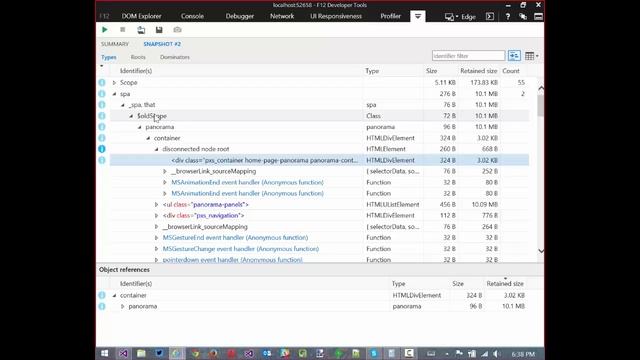Click the first MSAnimationEnd event handler link
The image size is (640, 360).
click(247, 182)
